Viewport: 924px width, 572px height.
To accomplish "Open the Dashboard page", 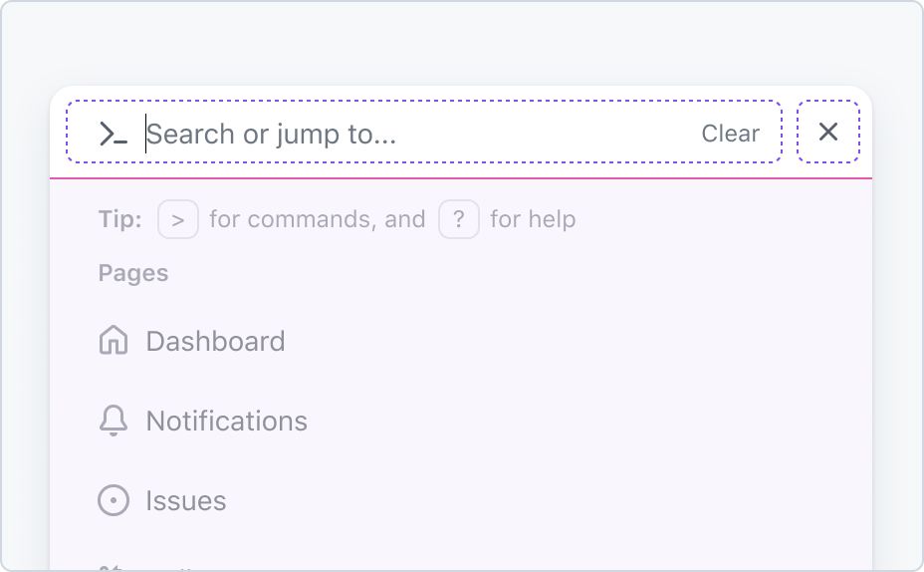I will [461, 342].
